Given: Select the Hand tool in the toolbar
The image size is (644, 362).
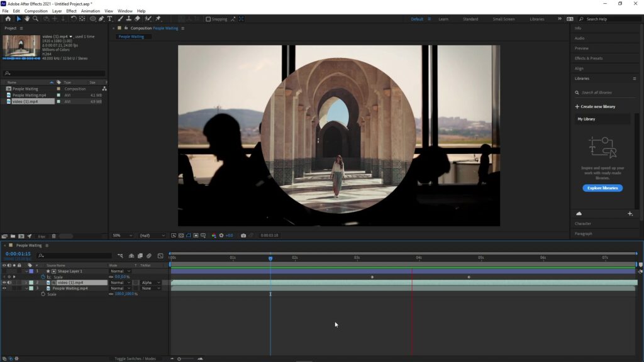Looking at the screenshot, I should click(27, 19).
